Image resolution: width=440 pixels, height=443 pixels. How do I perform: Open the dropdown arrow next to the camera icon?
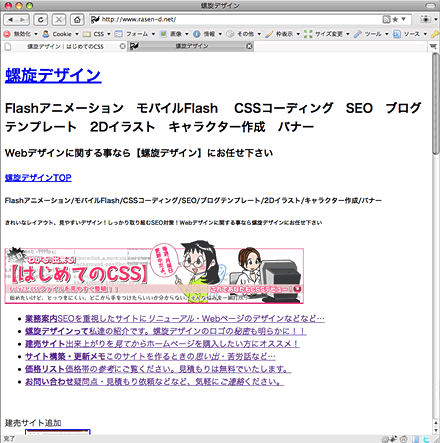click(435, 20)
